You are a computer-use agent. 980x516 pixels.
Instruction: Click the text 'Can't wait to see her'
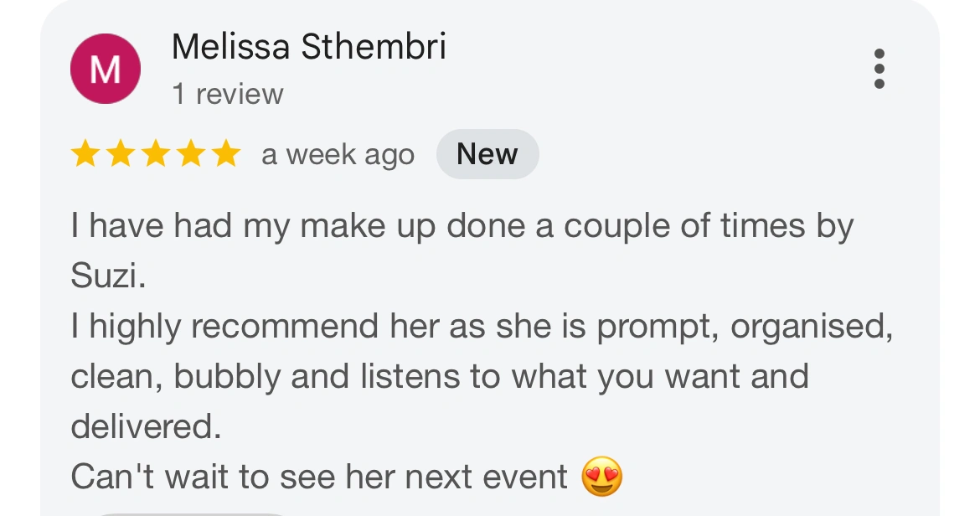click(x=235, y=477)
